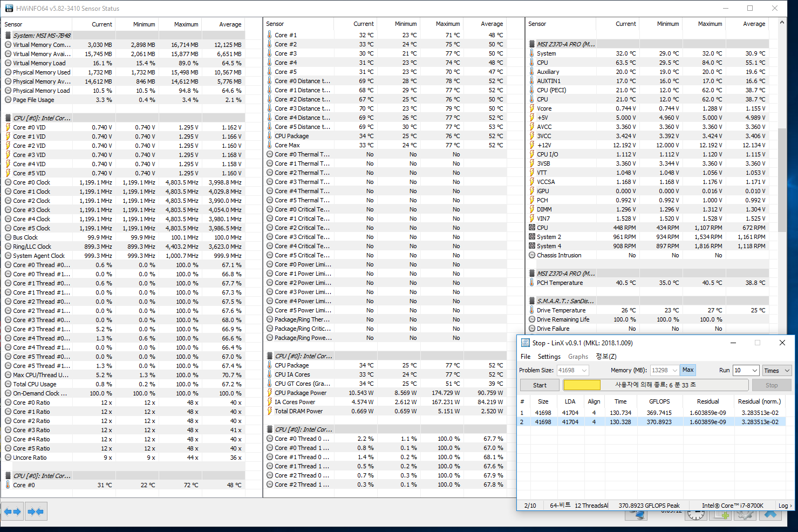Select the Ring/LLC Clock sensor row
The image size is (798, 532).
click(x=124, y=247)
